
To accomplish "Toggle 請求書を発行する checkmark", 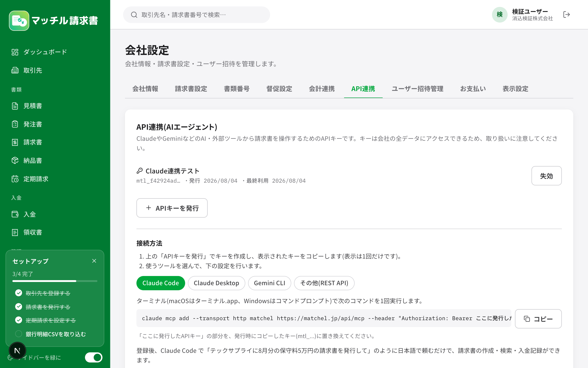I will pos(18,306).
